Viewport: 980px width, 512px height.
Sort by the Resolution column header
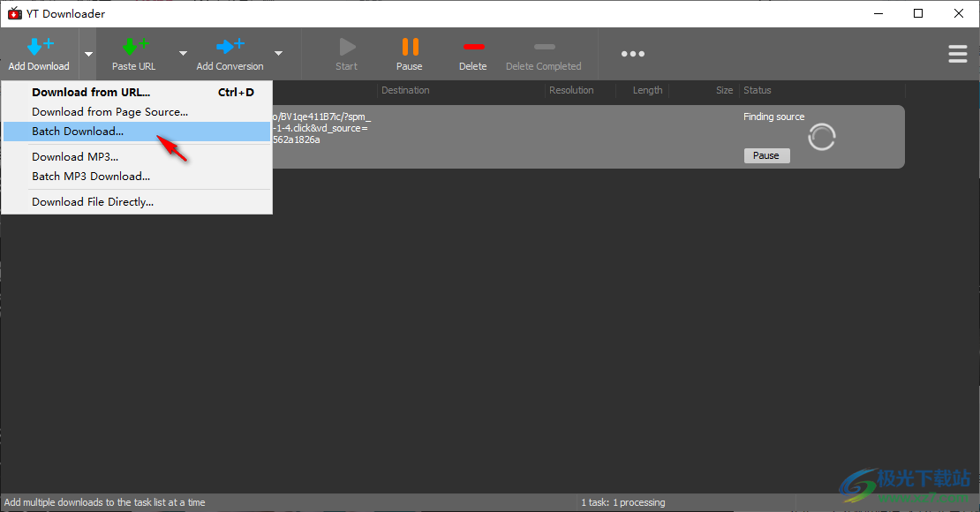(570, 90)
